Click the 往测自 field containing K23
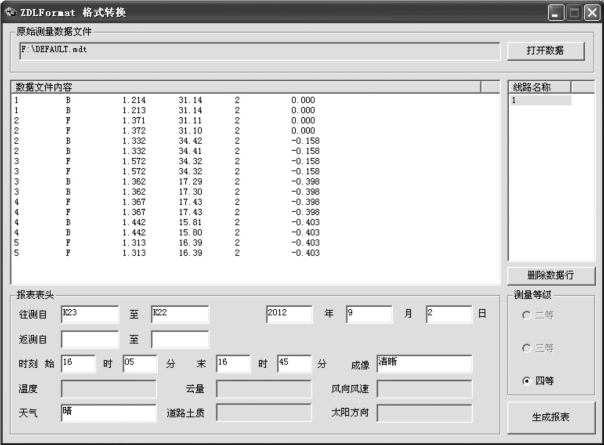604x445 pixels. (90, 314)
